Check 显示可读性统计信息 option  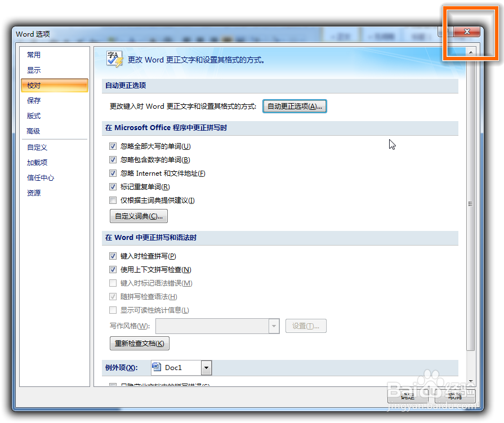113,310
